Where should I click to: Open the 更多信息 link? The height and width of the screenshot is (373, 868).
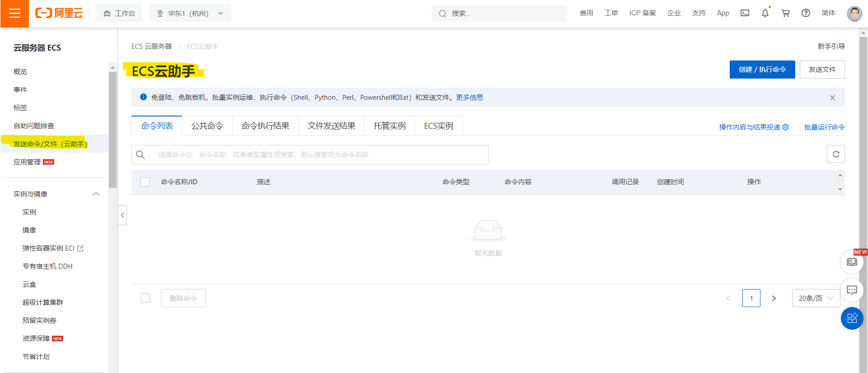pyautogui.click(x=469, y=97)
